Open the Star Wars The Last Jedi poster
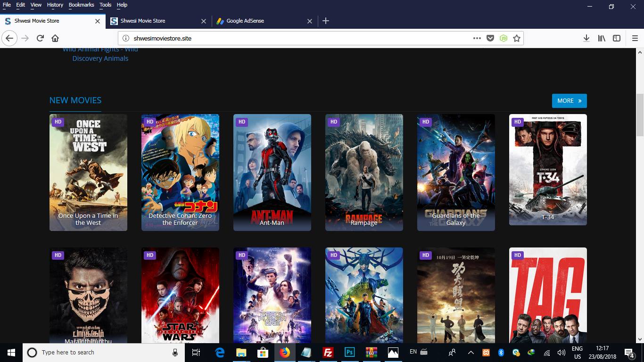Viewport: 644px width, 362px height. coord(180,296)
